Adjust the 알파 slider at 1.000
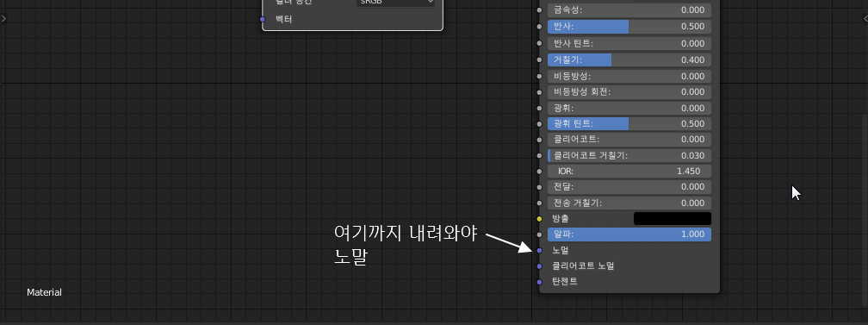 coord(629,234)
